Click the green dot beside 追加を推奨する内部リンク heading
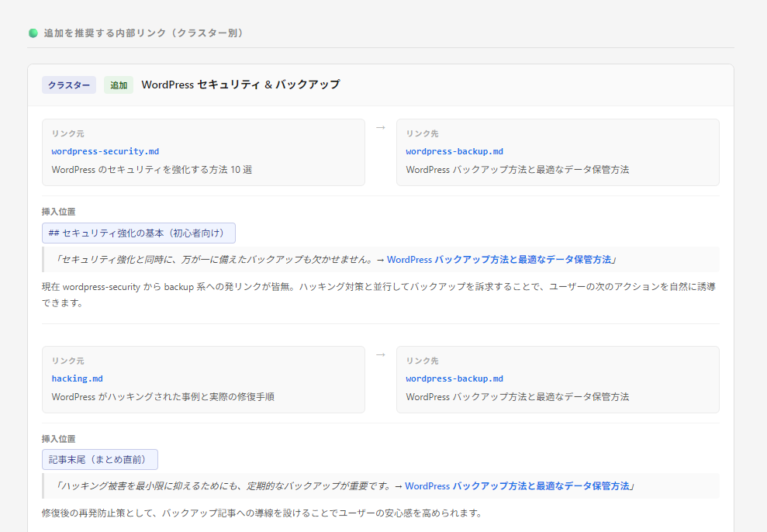Screen dimensions: 767x532 pyautogui.click(x=33, y=33)
